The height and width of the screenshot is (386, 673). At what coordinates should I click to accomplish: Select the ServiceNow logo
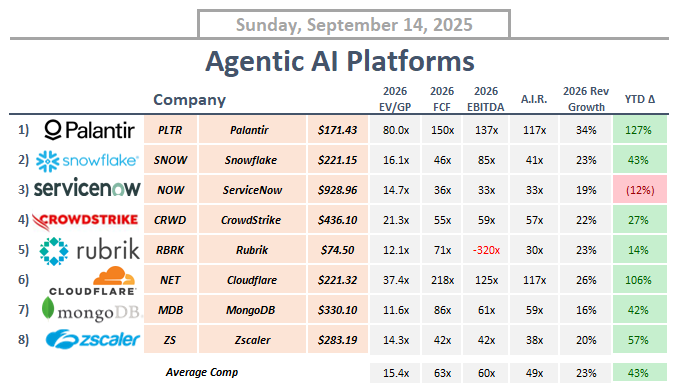[87, 188]
